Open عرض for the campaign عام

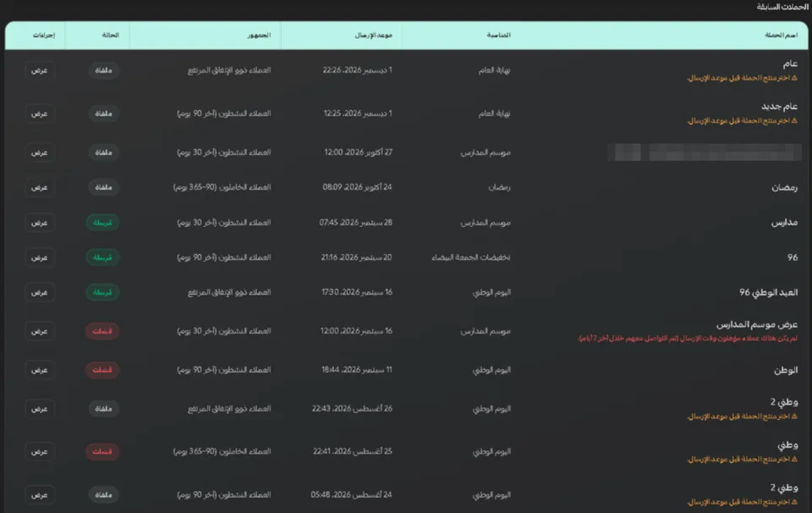point(40,70)
